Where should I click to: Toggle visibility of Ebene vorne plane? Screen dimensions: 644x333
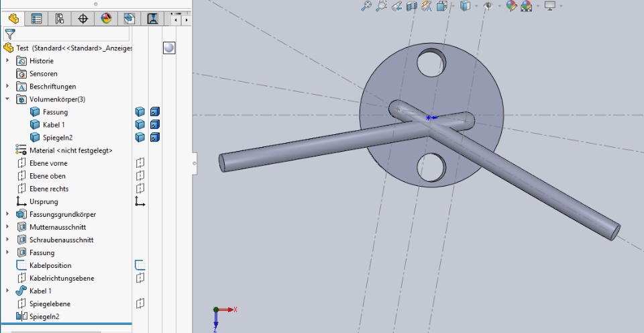click(x=140, y=162)
